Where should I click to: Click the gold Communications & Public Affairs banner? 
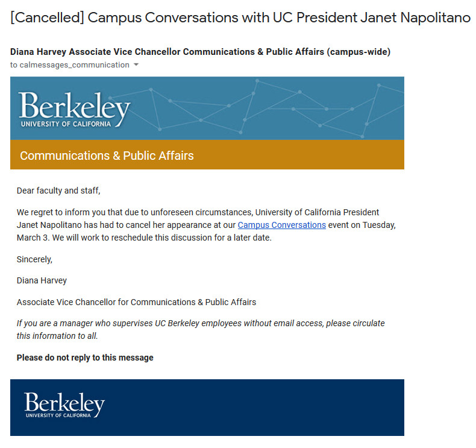point(207,155)
